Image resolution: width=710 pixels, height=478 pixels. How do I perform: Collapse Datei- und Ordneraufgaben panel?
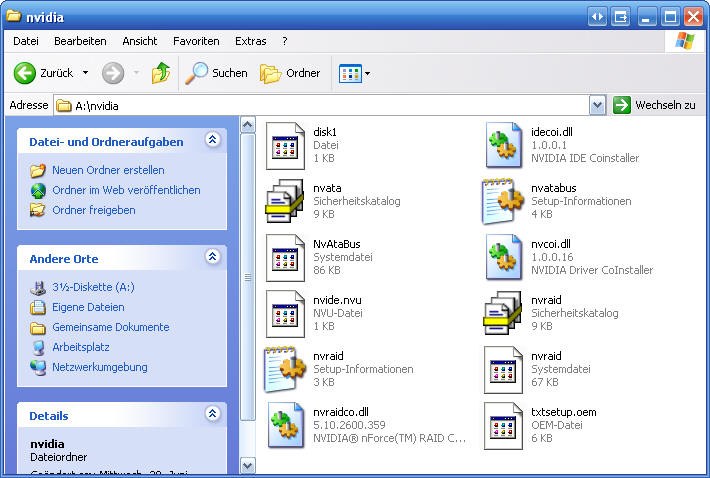pos(213,139)
